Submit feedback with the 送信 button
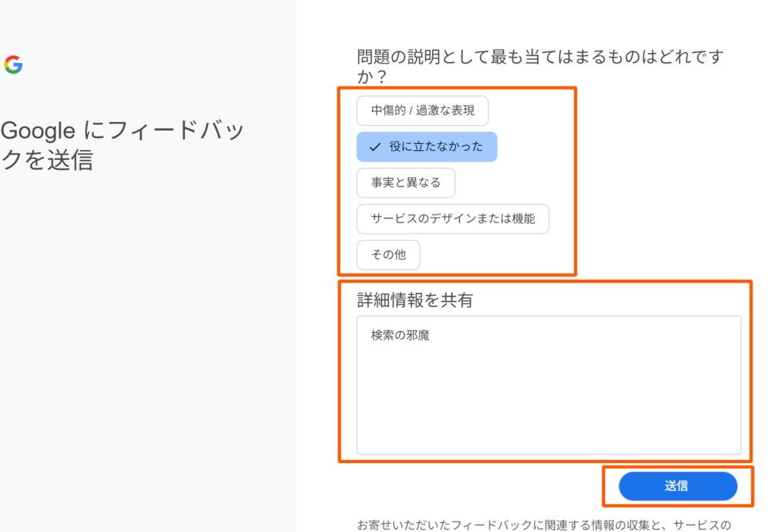The width and height of the screenshot is (776, 532). click(x=677, y=486)
